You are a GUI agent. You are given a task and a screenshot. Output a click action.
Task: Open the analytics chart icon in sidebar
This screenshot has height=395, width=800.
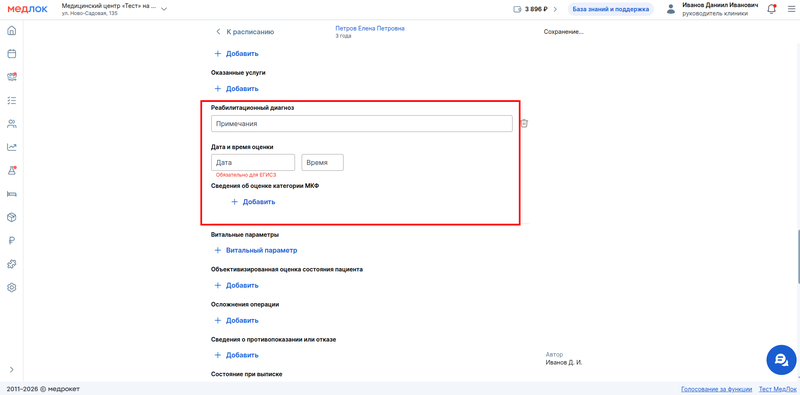pos(12,147)
